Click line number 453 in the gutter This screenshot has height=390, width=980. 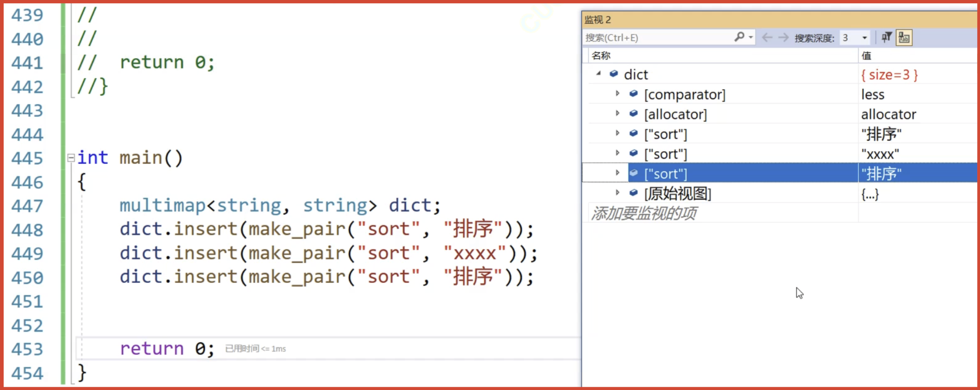coord(27,350)
